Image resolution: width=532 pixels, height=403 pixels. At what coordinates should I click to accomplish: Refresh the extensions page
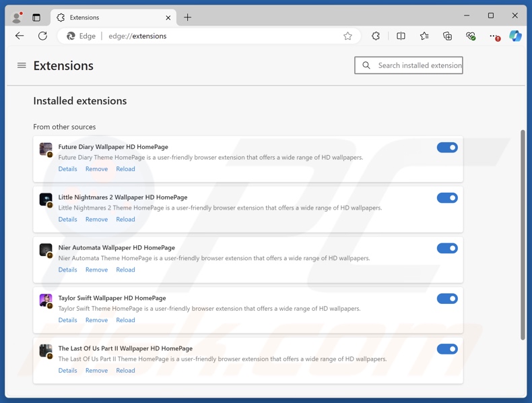tap(42, 36)
